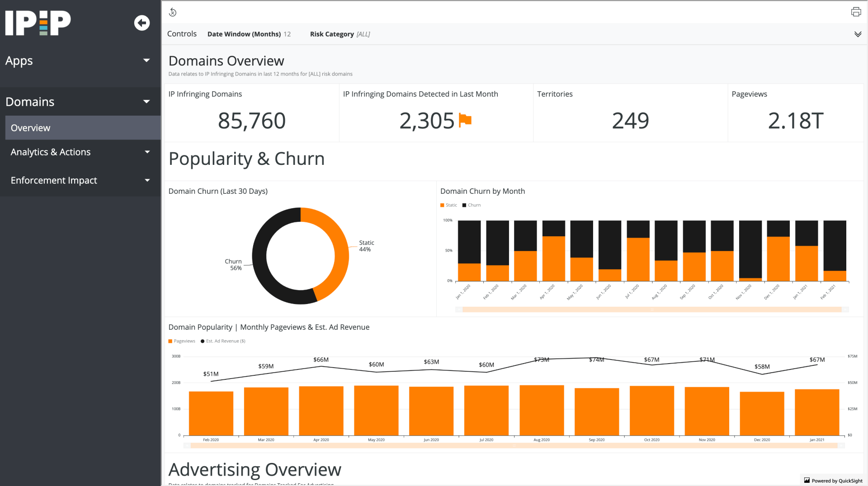Click the Static 44% label
This screenshot has height=486, width=868.
[366, 246]
